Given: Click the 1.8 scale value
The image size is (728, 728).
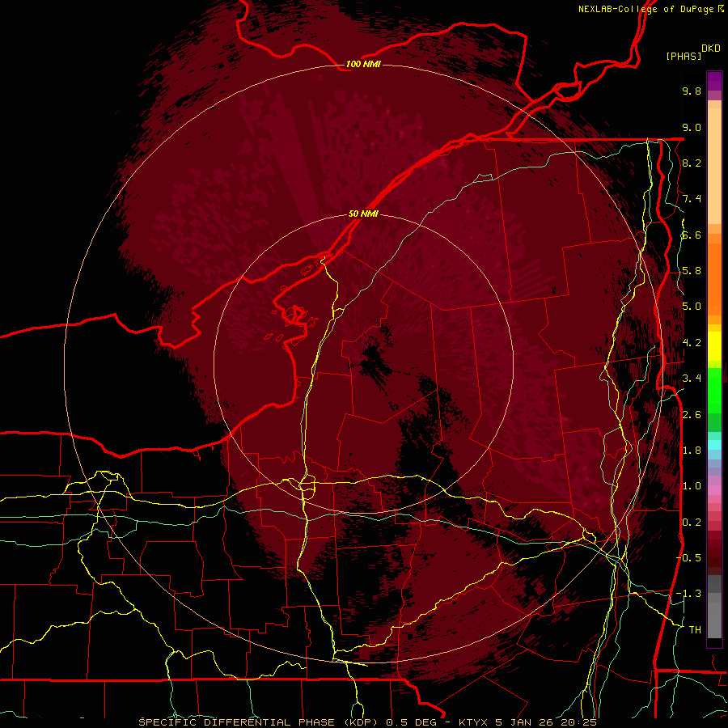Looking at the screenshot, I should [x=692, y=451].
